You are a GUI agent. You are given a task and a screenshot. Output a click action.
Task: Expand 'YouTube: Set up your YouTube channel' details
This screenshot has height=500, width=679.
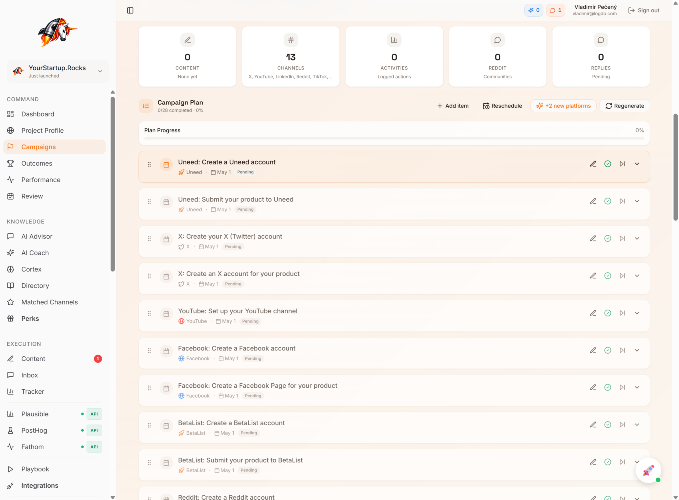[637, 313]
